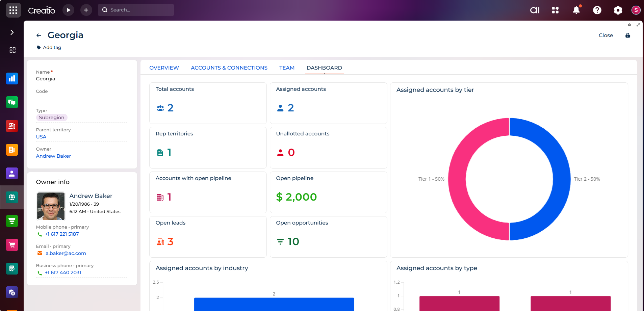This screenshot has height=311, width=644.
Task: Select the globe territories icon in sidebar
Action: pyautogui.click(x=12, y=197)
